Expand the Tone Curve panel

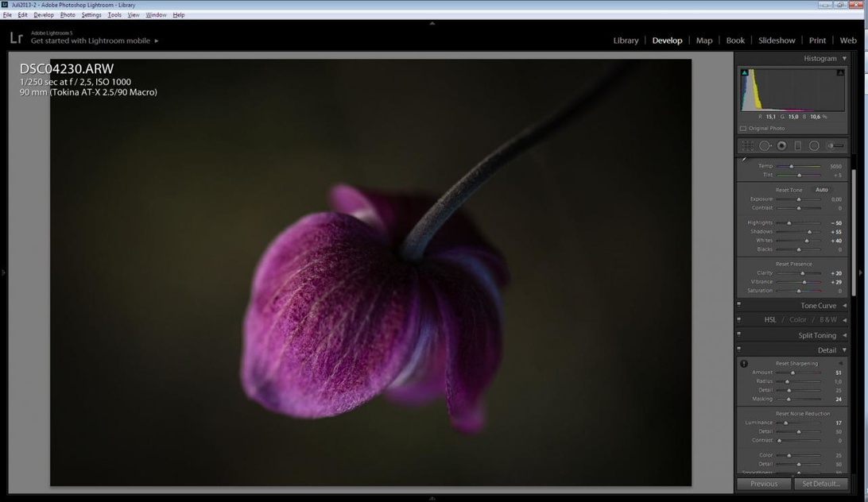click(x=844, y=306)
